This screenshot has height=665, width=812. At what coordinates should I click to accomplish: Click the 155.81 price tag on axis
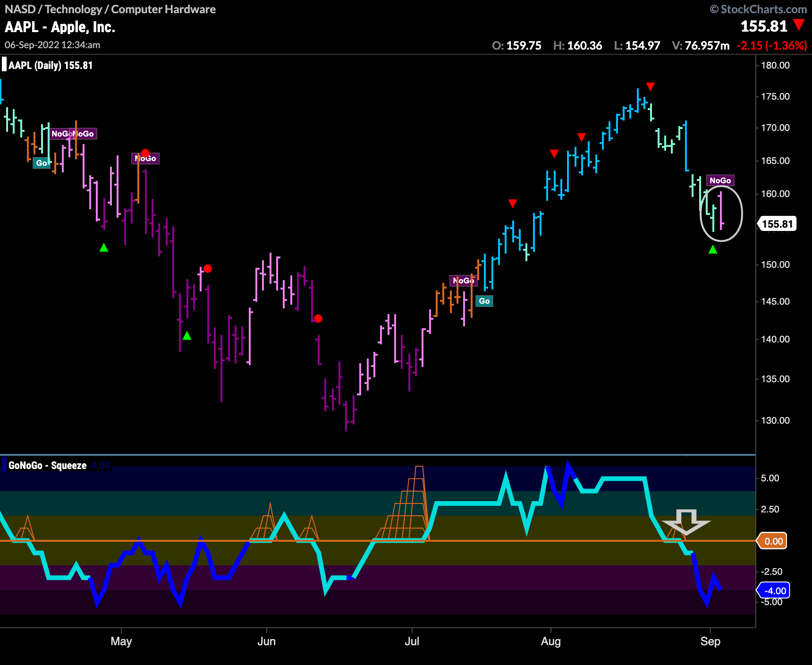(777, 224)
